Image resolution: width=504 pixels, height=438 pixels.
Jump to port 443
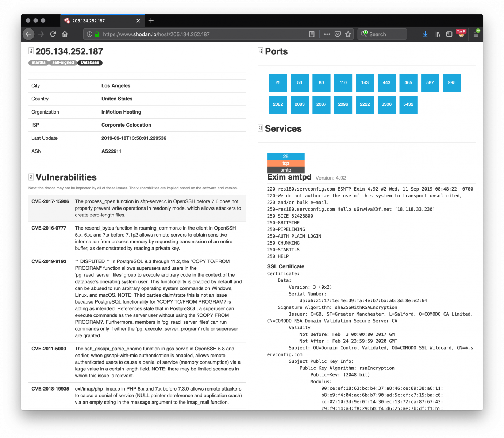(386, 83)
